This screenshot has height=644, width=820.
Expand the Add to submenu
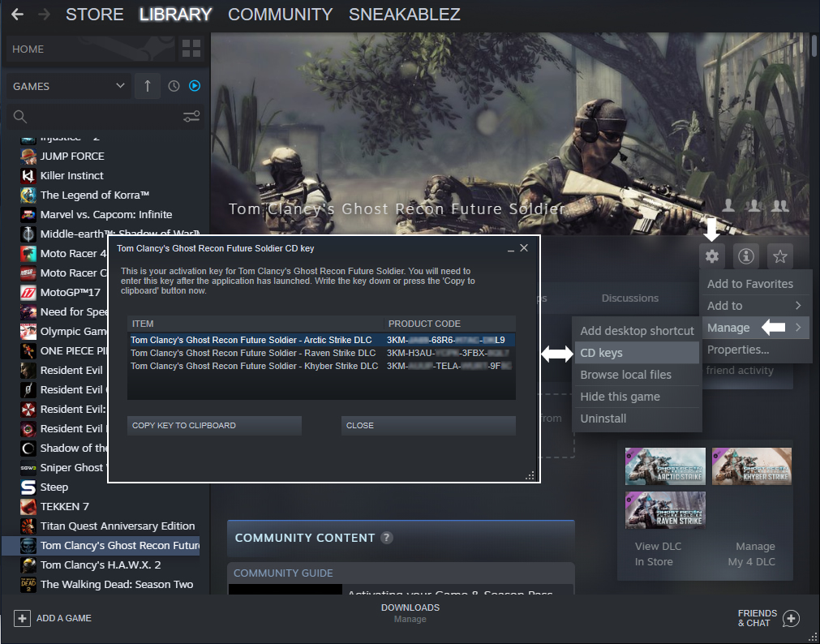click(756, 306)
